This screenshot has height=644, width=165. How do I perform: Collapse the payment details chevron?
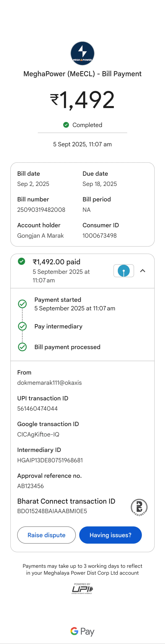[143, 271]
